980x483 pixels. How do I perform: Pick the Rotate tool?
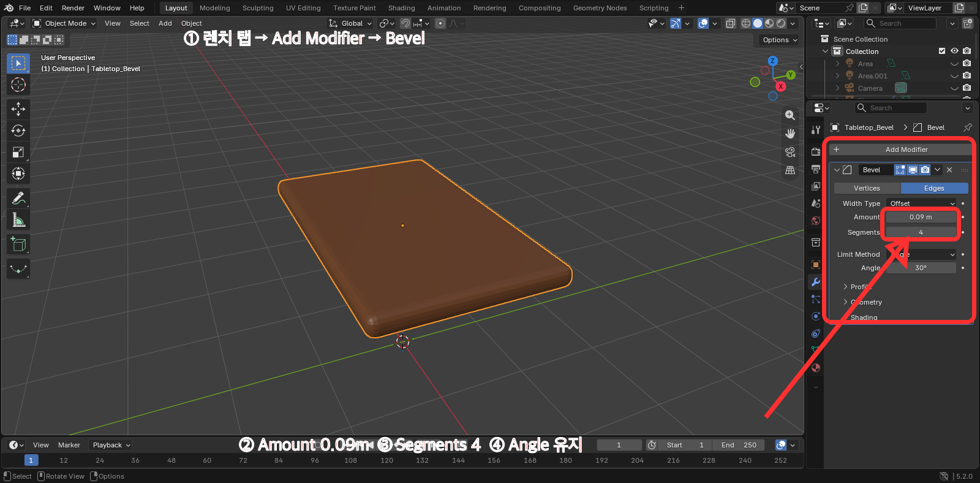point(18,131)
